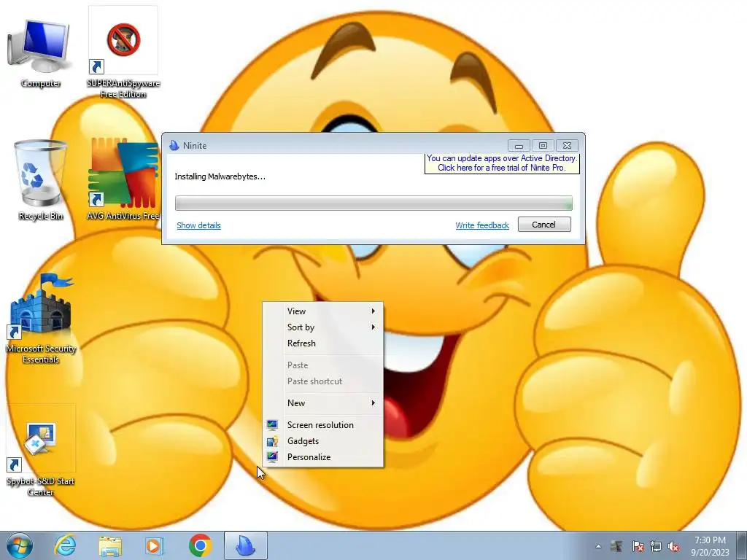Screen dimensions: 747x560
Task: Expand the View submenu
Action: click(323, 311)
